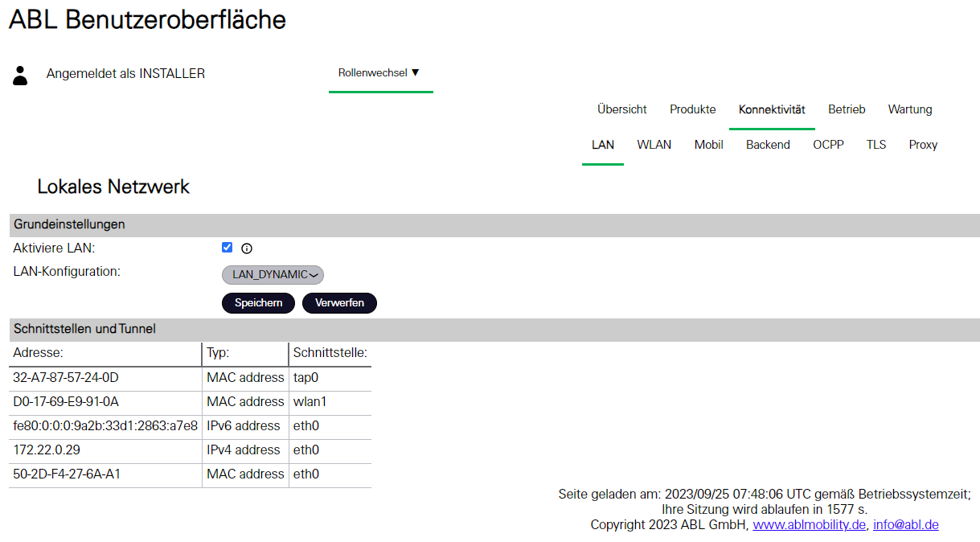This screenshot has height=542, width=980.
Task: Click the Schnittstelle column header
Action: [x=330, y=353]
